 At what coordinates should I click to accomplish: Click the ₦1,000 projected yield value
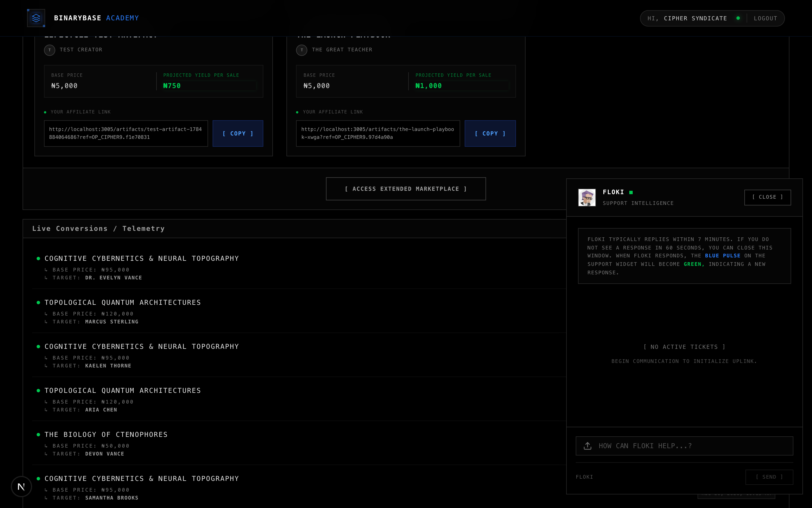429,86
